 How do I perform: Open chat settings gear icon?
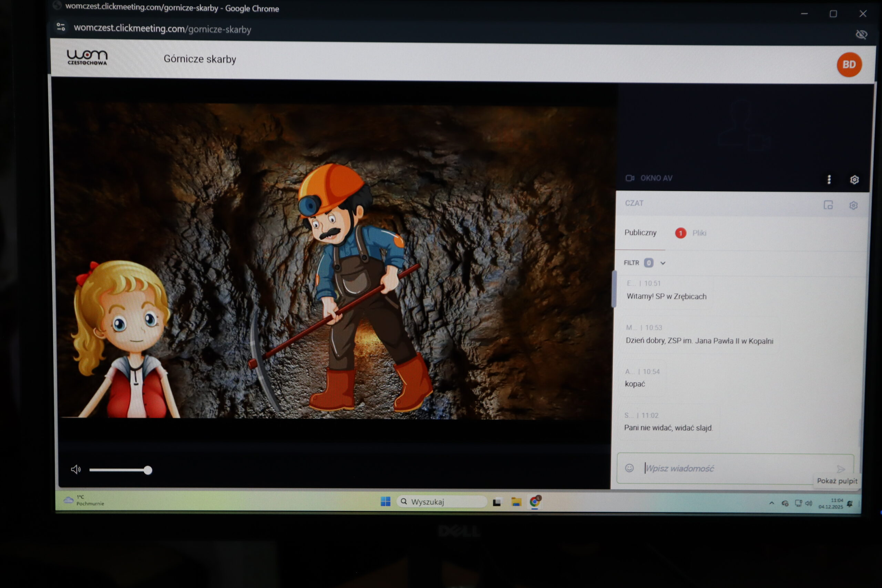click(853, 206)
